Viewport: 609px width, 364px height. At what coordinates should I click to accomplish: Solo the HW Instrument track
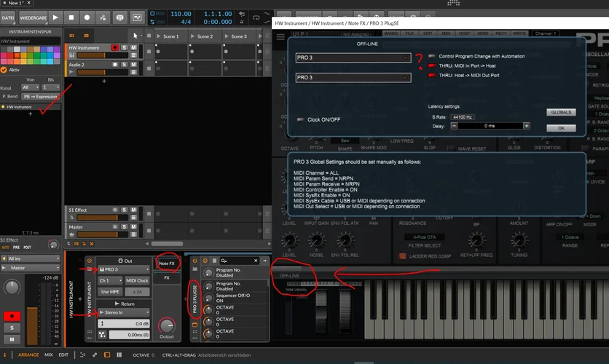click(125, 47)
